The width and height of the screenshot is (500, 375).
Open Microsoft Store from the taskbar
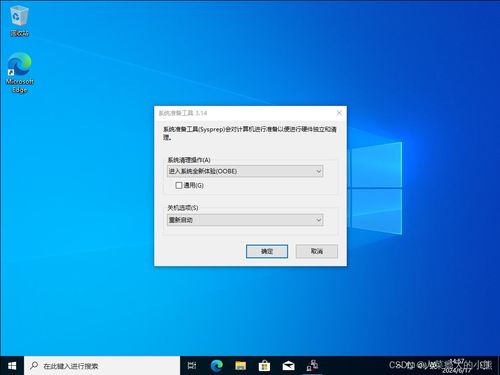[x=264, y=366]
